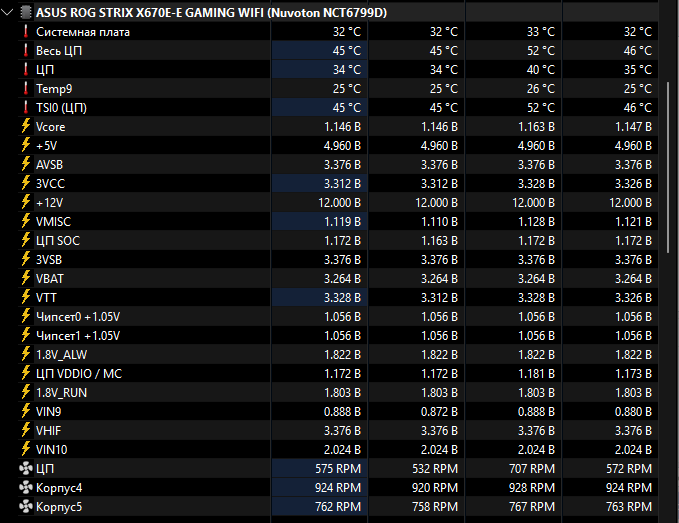Click the 532 RPM value

(x=435, y=469)
